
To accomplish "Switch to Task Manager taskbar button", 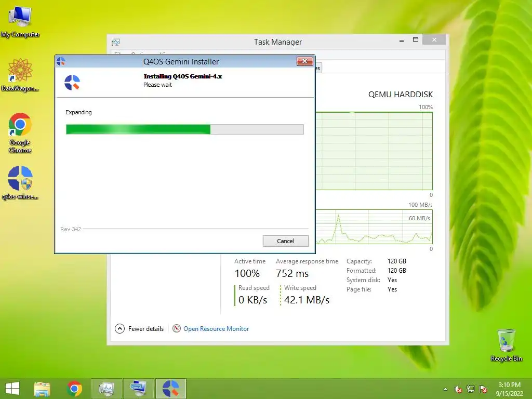I will (106, 389).
